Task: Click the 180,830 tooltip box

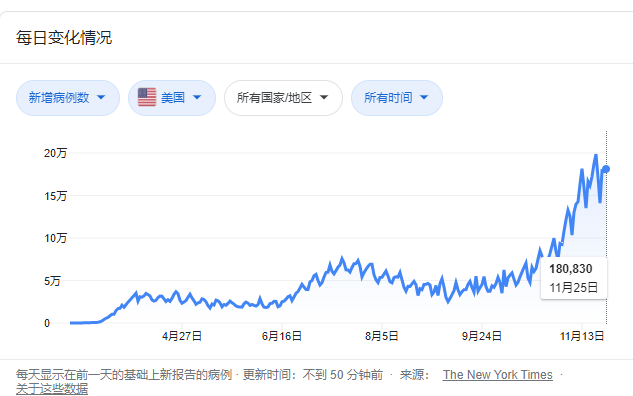Action: 574,278
